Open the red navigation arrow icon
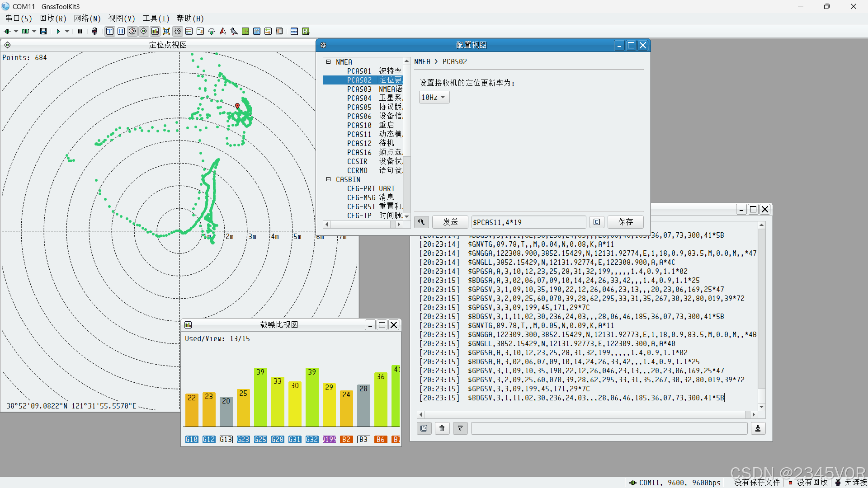Image resolution: width=868 pixels, height=488 pixels. click(x=223, y=31)
